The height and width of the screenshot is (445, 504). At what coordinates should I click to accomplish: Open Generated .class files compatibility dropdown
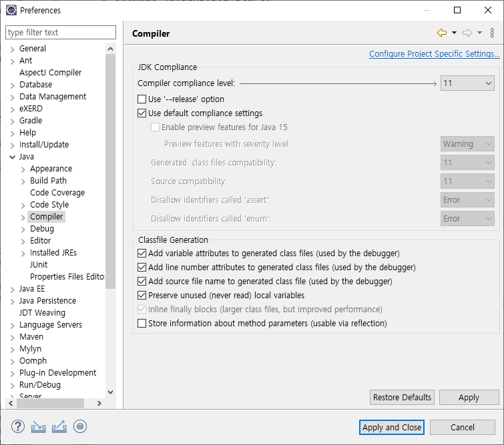(x=467, y=163)
